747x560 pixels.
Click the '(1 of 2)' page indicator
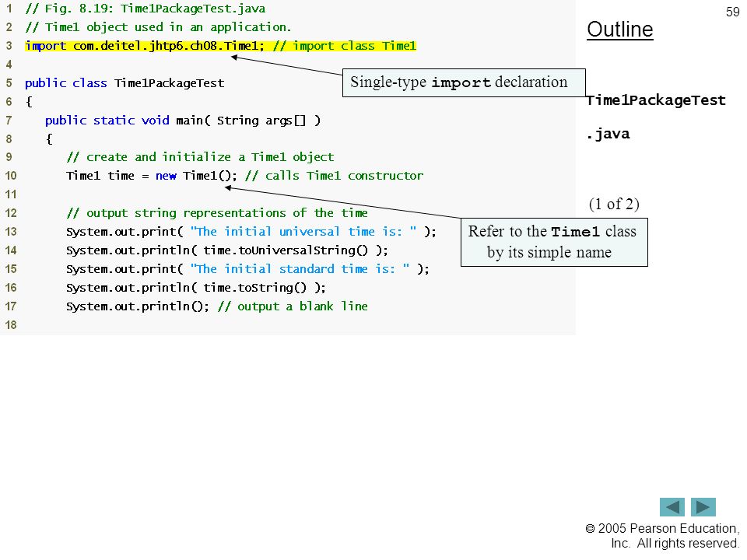614,205
